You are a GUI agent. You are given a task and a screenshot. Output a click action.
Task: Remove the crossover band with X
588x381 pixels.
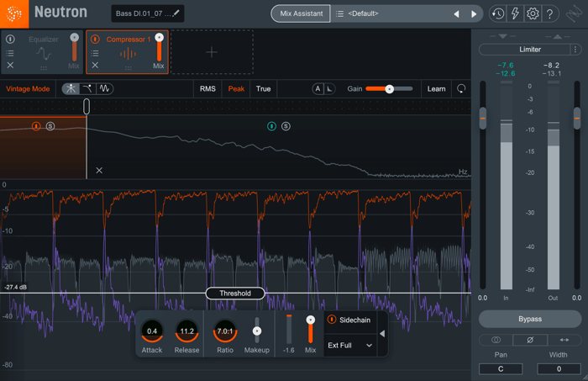point(99,171)
